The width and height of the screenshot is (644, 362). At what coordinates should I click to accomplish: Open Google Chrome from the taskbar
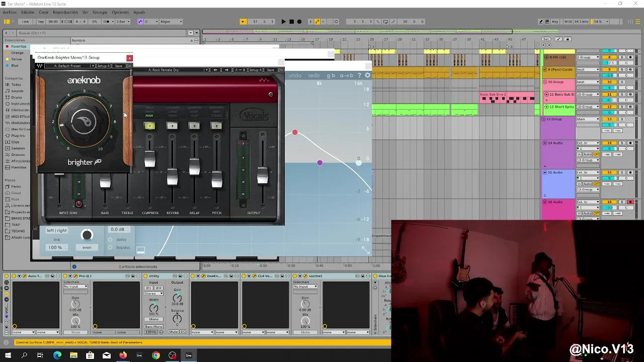(x=156, y=355)
